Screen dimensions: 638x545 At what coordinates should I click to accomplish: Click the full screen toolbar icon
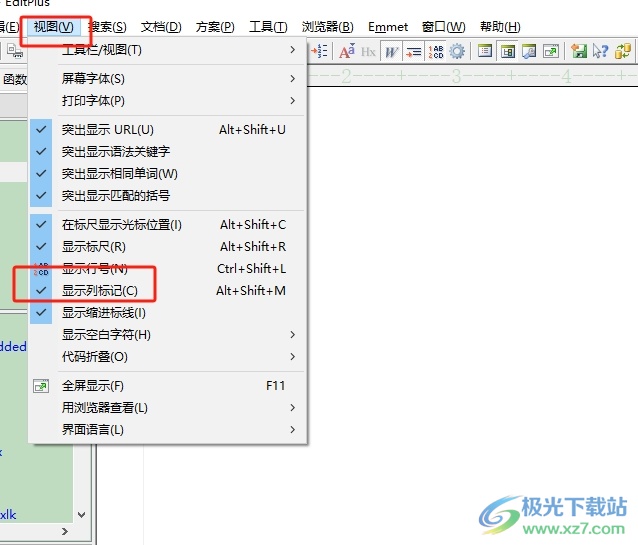(551, 51)
